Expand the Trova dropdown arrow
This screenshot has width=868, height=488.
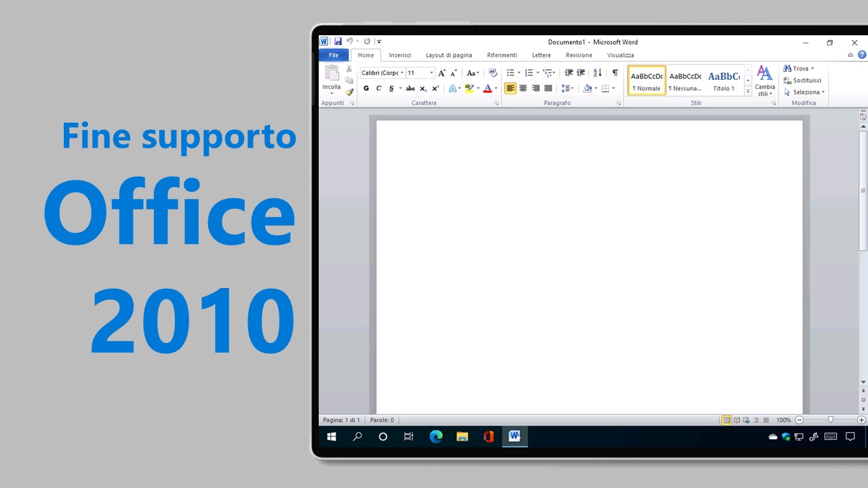tap(812, 68)
